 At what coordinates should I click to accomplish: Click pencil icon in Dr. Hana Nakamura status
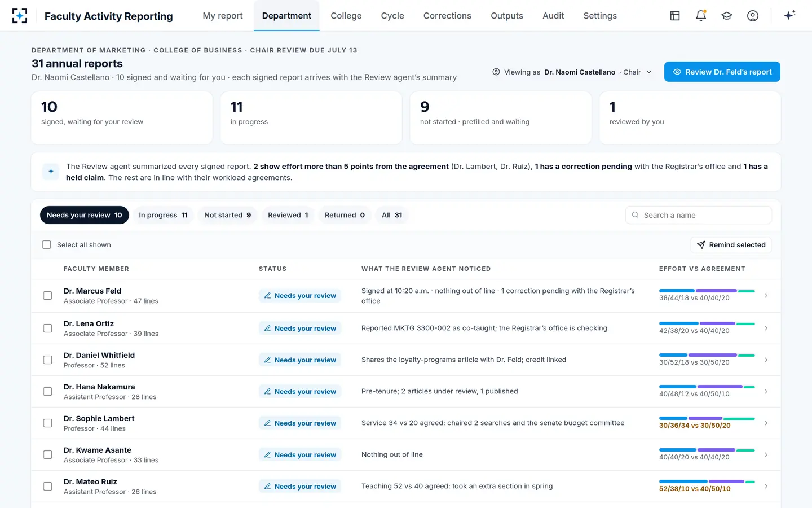tap(268, 392)
